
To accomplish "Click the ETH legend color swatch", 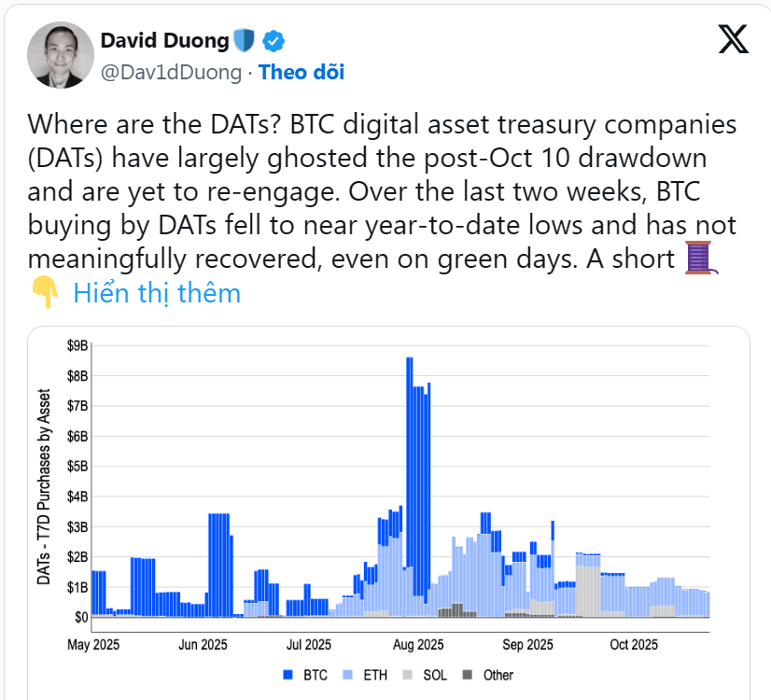I will coord(350,675).
